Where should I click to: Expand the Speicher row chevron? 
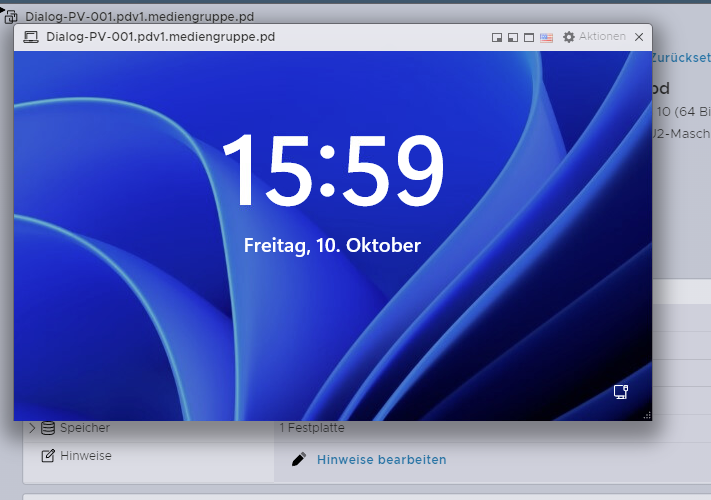coord(32,428)
